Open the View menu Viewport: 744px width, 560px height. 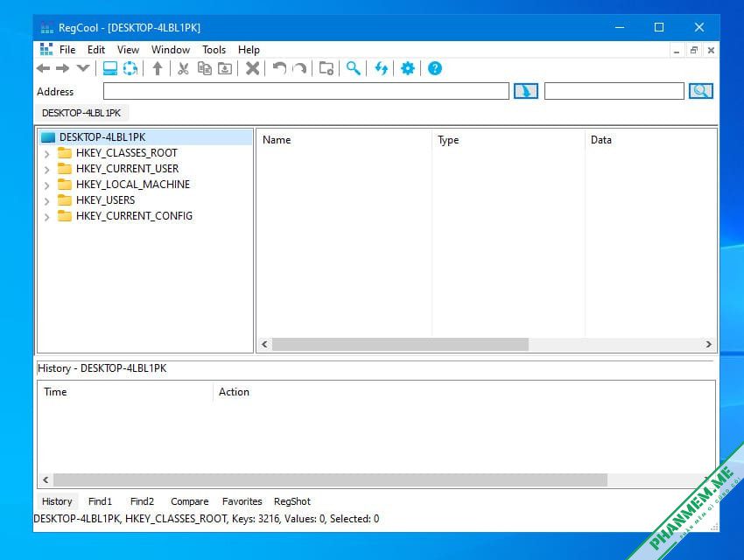(128, 50)
